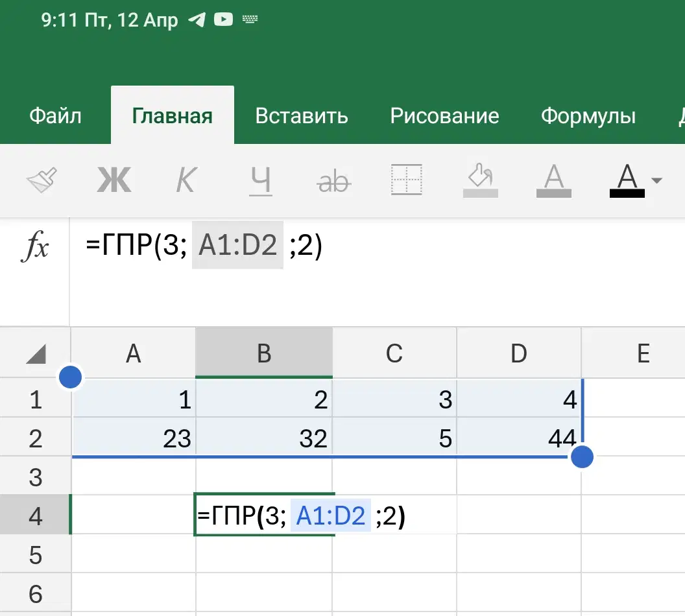Viewport: 685px width, 616px height.
Task: Click cell B2 containing 32
Action: 264,438
